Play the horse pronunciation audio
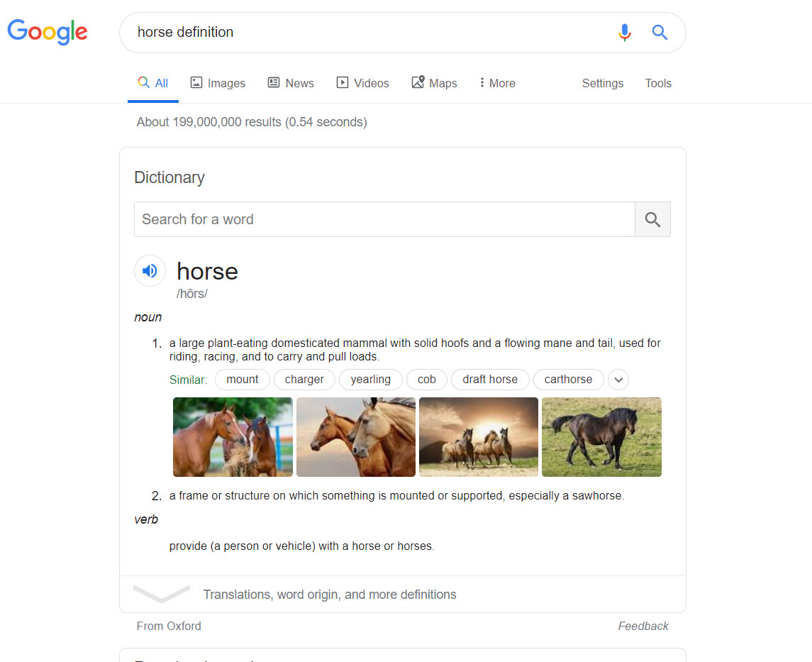 (x=150, y=271)
